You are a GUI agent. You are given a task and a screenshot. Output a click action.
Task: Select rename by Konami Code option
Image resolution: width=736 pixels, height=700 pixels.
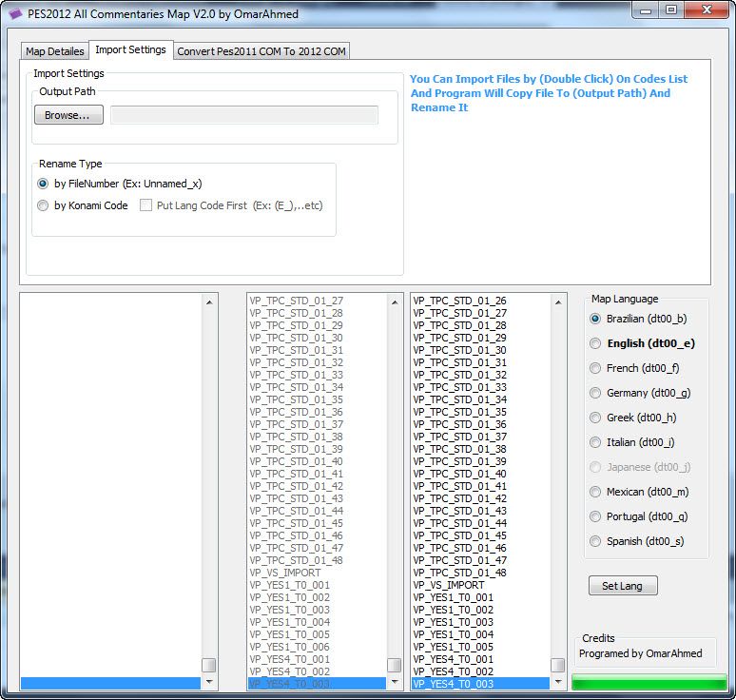pos(43,205)
